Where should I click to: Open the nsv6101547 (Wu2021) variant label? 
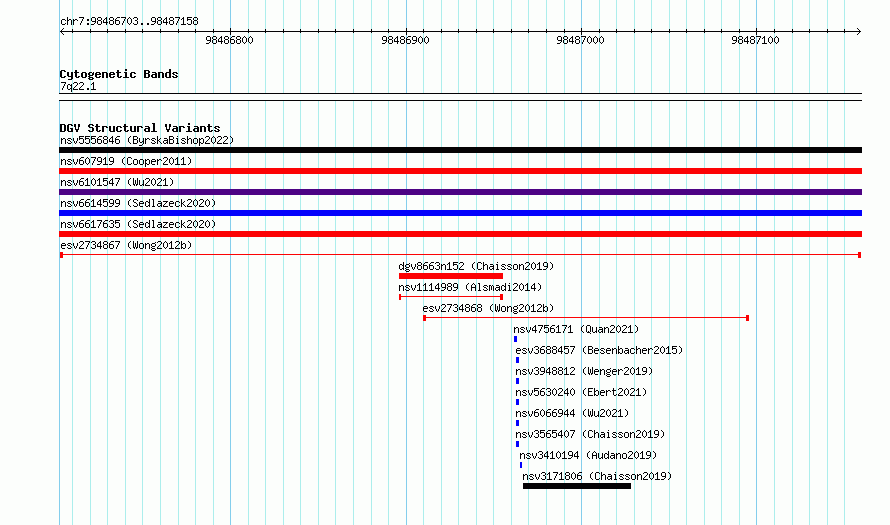[117, 182]
